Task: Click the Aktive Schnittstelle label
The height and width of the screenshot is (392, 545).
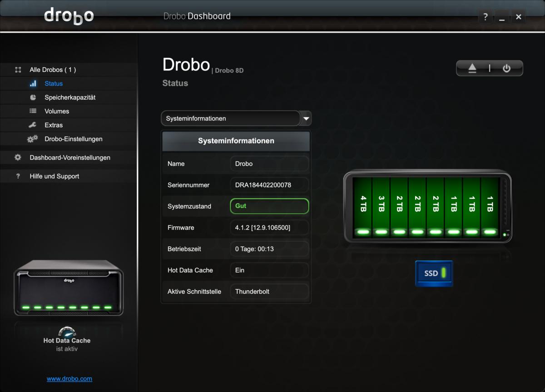Action: coord(194,292)
